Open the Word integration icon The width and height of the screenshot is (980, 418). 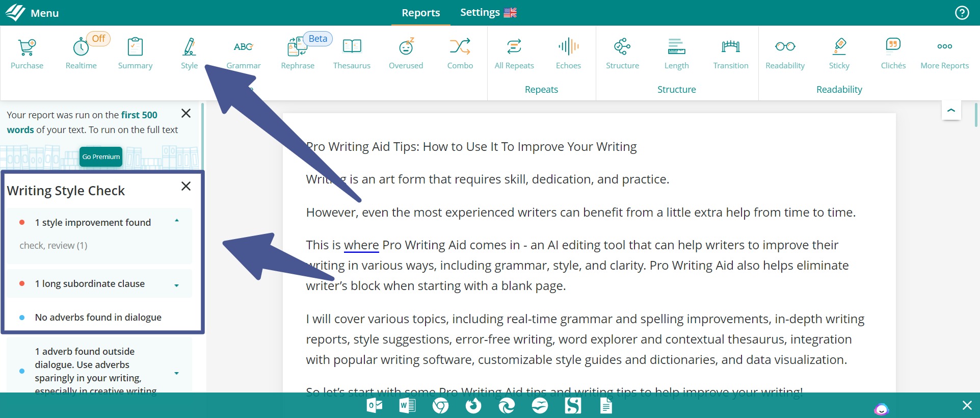(x=407, y=406)
